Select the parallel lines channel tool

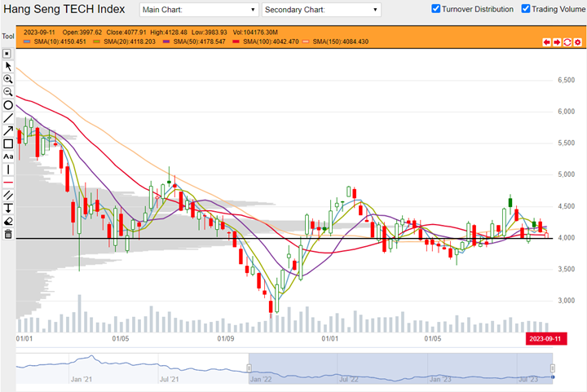pyautogui.click(x=8, y=195)
